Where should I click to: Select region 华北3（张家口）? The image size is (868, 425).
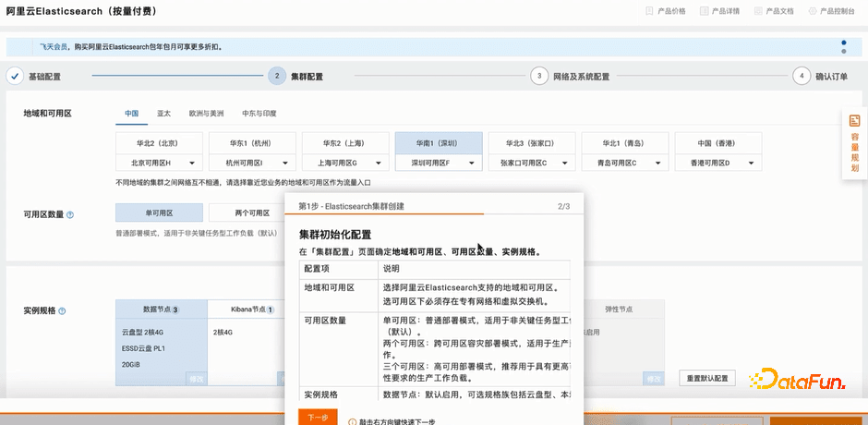pyautogui.click(x=532, y=143)
